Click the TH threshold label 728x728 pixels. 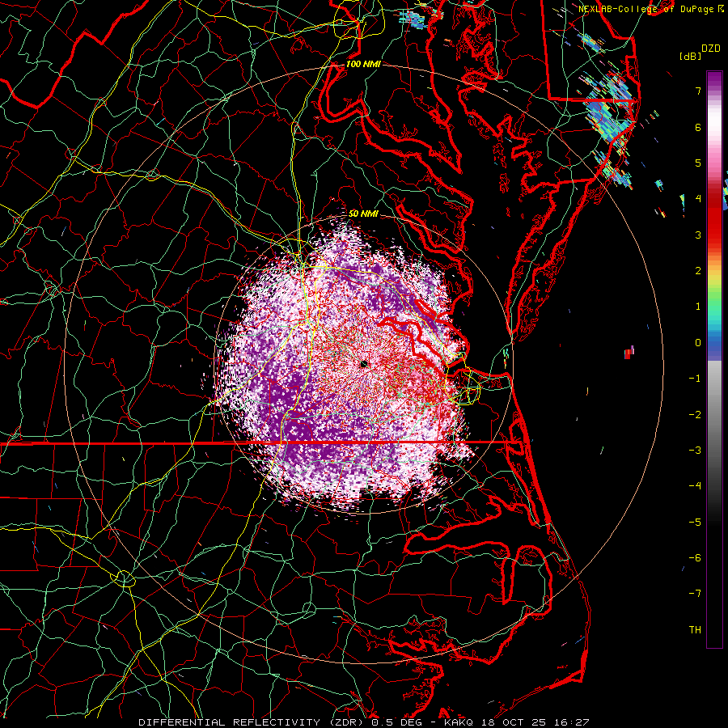[x=695, y=629]
